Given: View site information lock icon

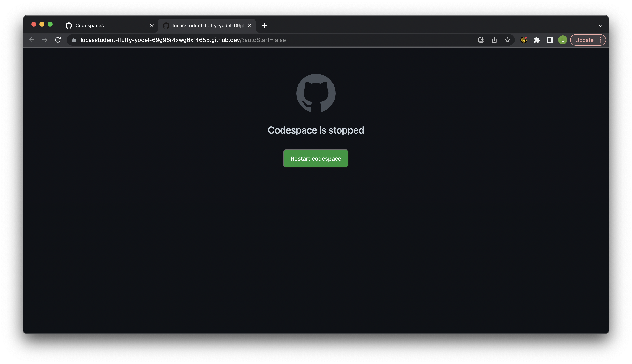Looking at the screenshot, I should tap(74, 40).
